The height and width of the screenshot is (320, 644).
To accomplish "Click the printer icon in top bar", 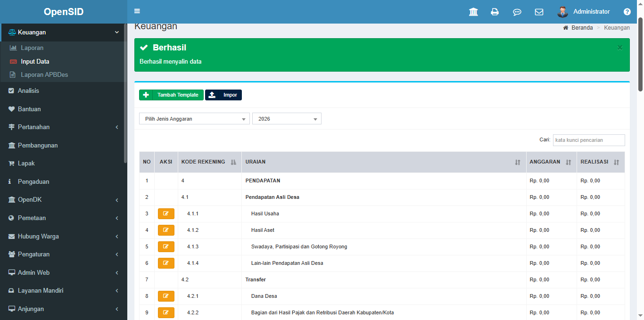I will pos(495,12).
